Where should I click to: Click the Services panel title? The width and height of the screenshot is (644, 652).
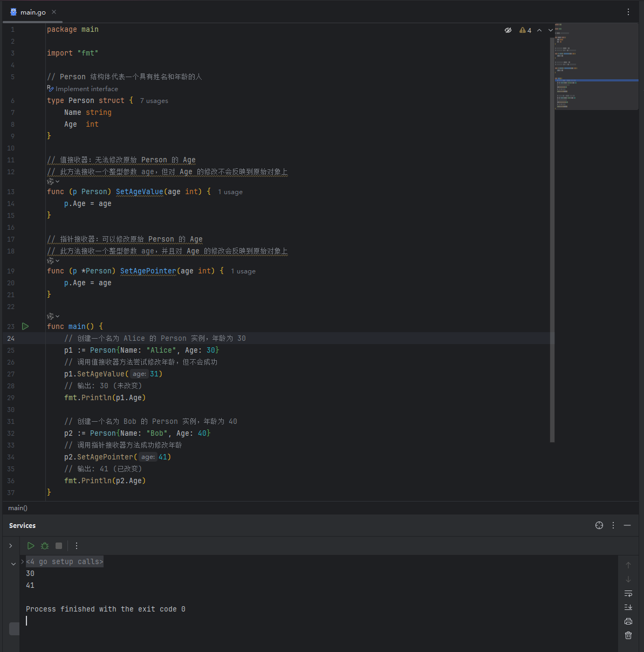point(22,525)
